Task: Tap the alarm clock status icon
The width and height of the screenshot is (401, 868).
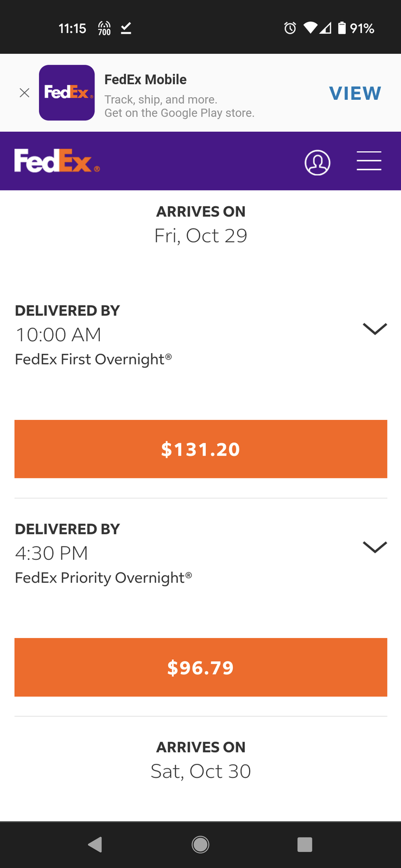Action: tap(290, 28)
